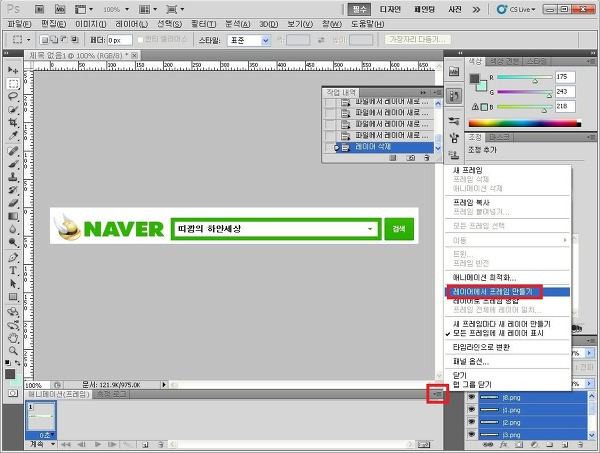
Task: Choose '레이어에서 프레임 만들기' menu item
Action: click(508, 292)
